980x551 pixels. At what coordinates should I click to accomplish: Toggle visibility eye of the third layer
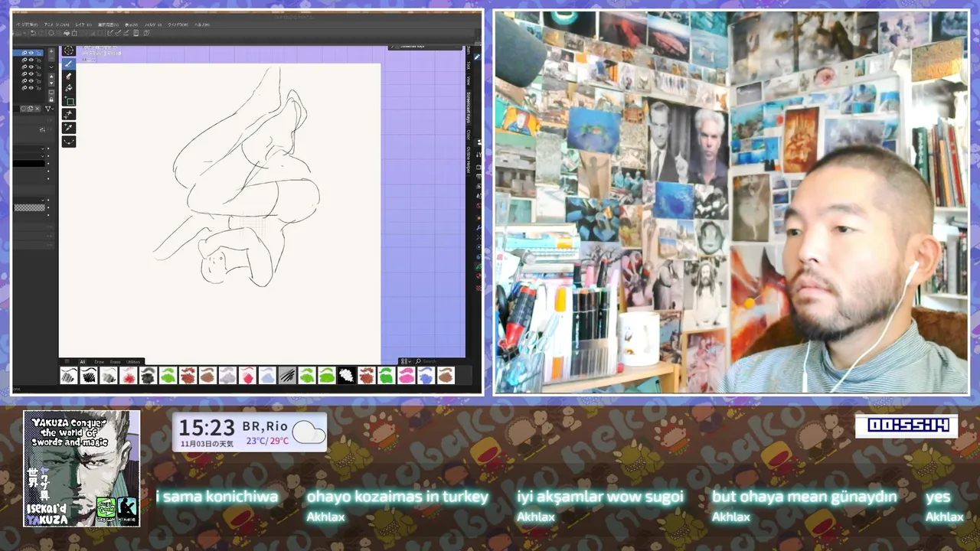(x=31, y=67)
